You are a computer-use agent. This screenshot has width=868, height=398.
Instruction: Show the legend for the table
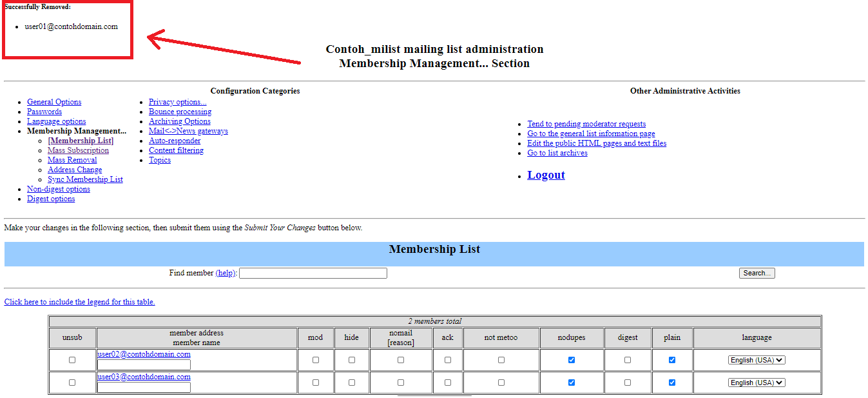pos(79,301)
